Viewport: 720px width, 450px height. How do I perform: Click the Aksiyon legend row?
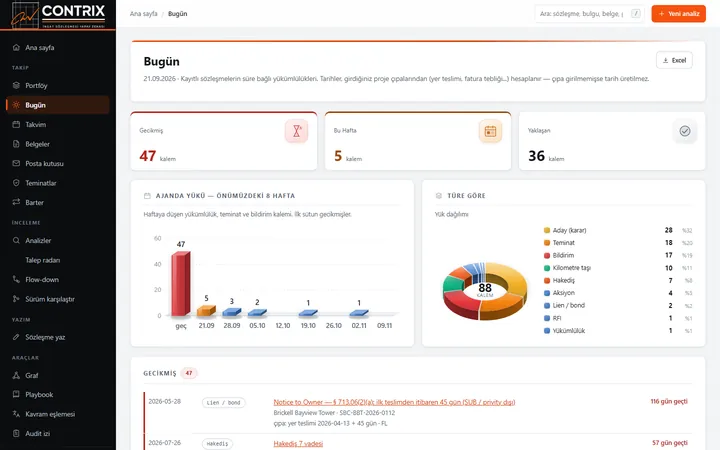point(618,293)
